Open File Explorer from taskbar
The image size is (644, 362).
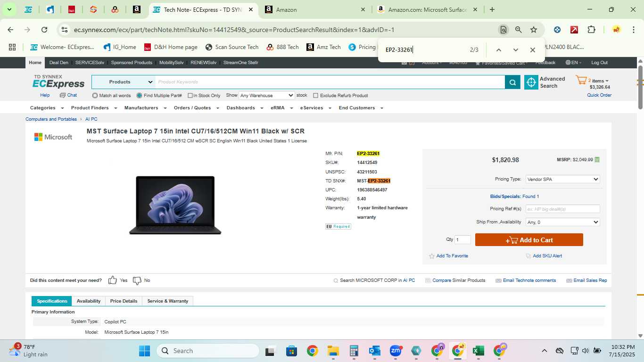pos(333,351)
